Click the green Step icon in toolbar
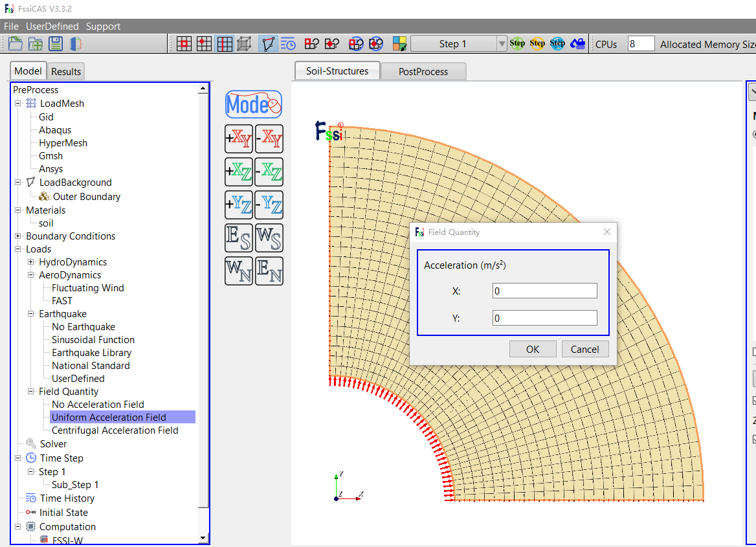 coord(517,44)
